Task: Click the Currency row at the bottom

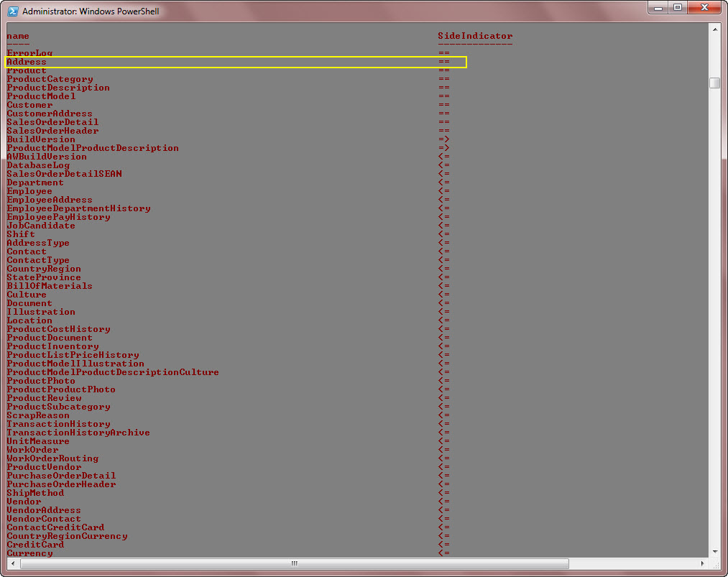Action: coord(30,553)
